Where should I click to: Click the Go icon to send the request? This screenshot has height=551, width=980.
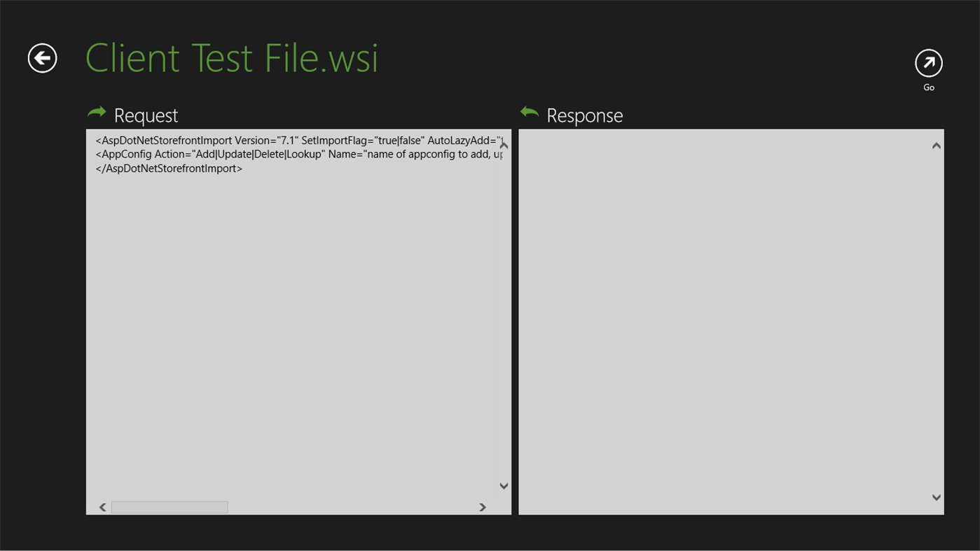(928, 63)
